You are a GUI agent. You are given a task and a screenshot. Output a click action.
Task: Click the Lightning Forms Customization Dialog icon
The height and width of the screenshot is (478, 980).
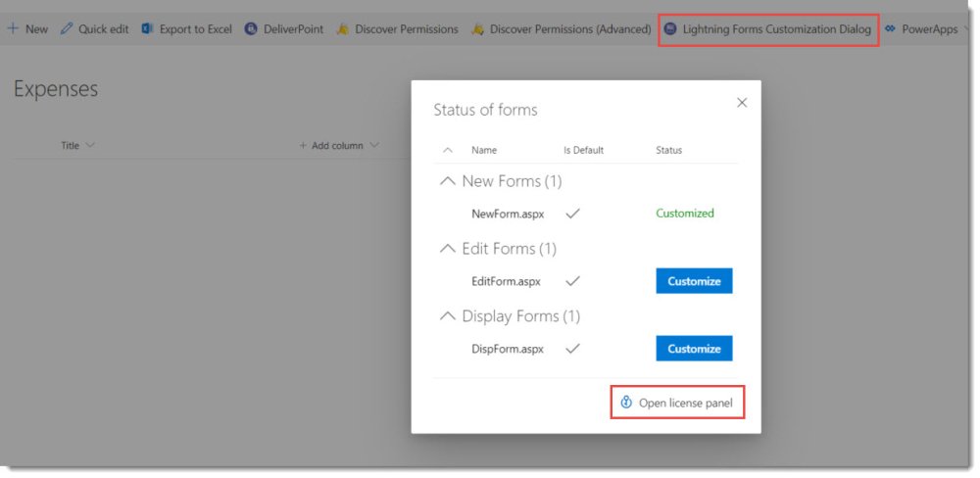[x=670, y=28]
